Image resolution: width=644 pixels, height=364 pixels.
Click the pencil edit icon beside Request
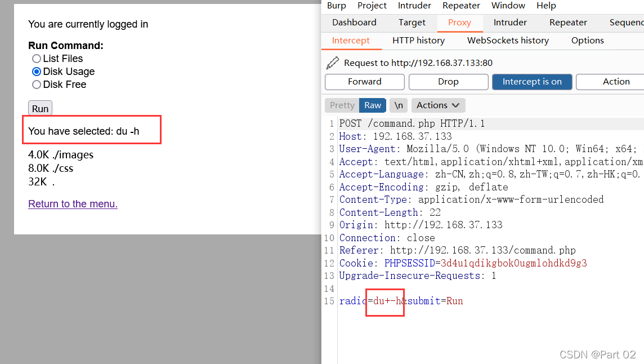[332, 63]
